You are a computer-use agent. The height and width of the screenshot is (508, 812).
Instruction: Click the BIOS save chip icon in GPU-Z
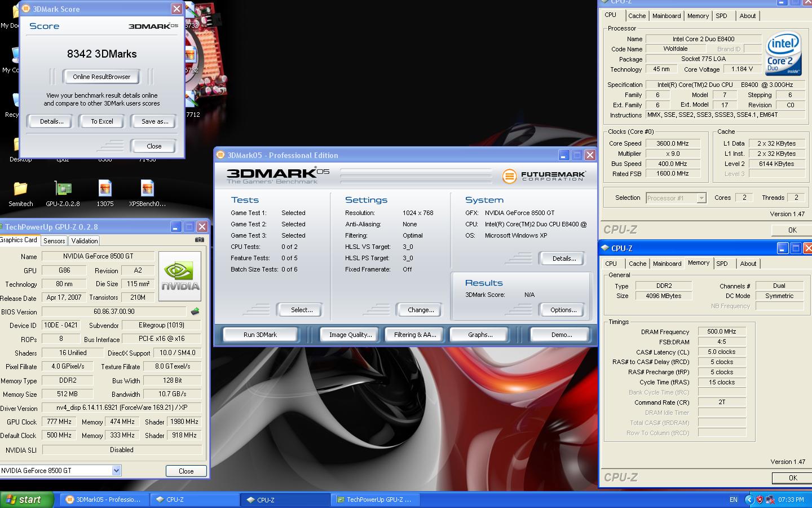[x=195, y=312]
